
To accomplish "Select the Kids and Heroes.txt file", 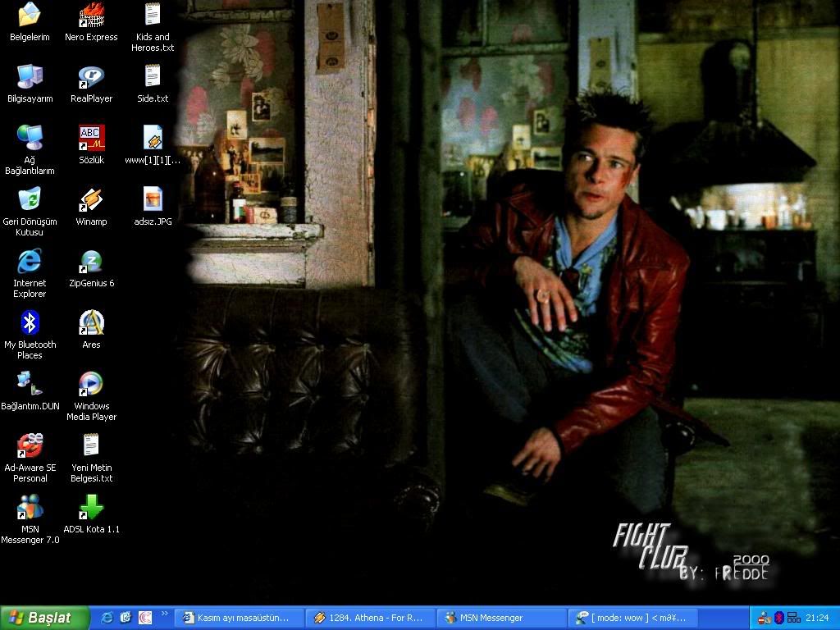I will pos(153,15).
